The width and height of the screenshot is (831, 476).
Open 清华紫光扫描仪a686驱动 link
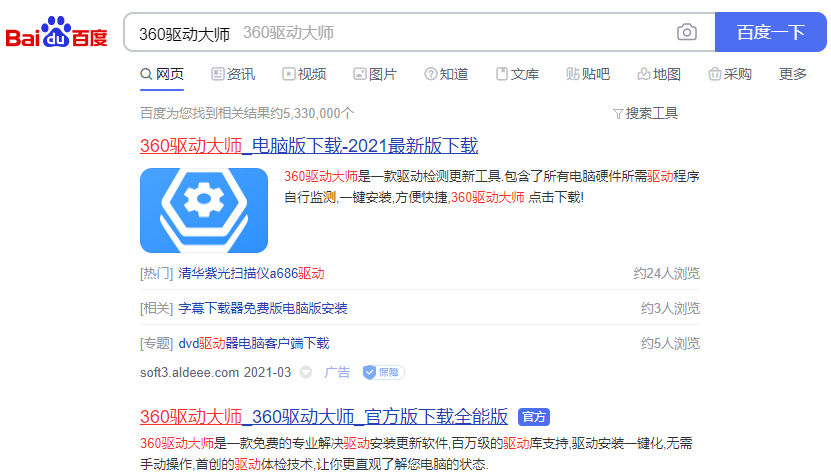[x=251, y=274]
